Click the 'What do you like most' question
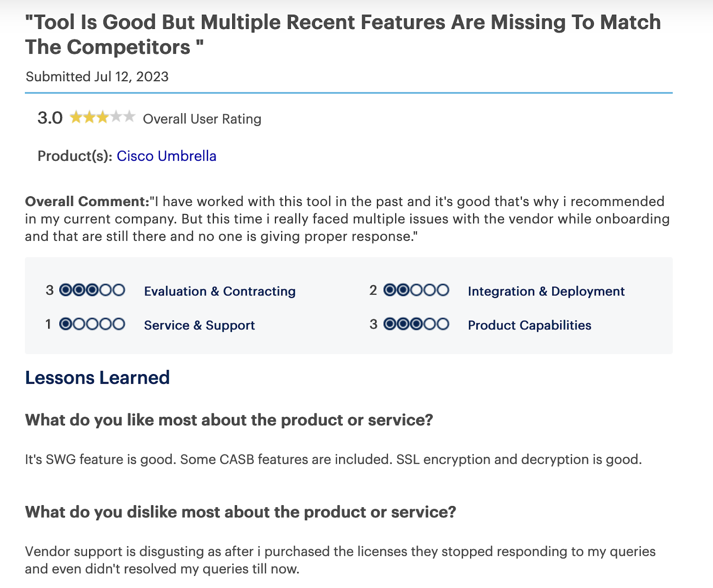The width and height of the screenshot is (713, 588). point(229,420)
